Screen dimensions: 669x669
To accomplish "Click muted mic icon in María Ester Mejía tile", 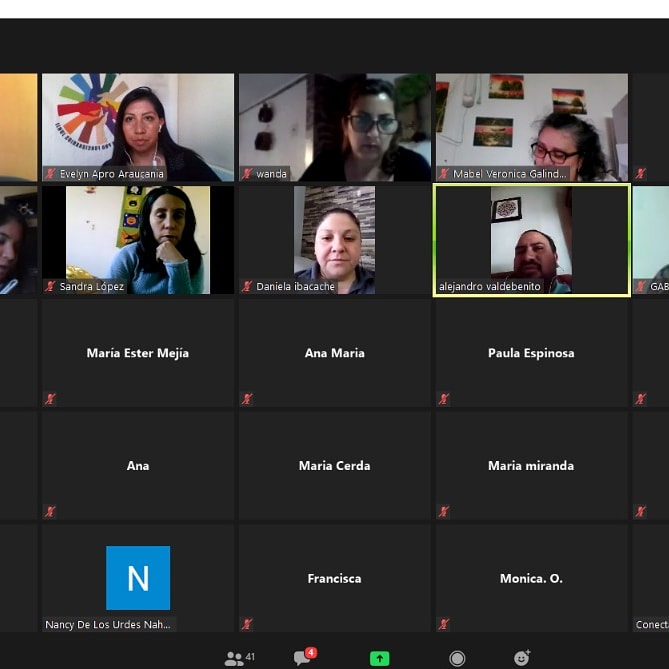I will 50,399.
